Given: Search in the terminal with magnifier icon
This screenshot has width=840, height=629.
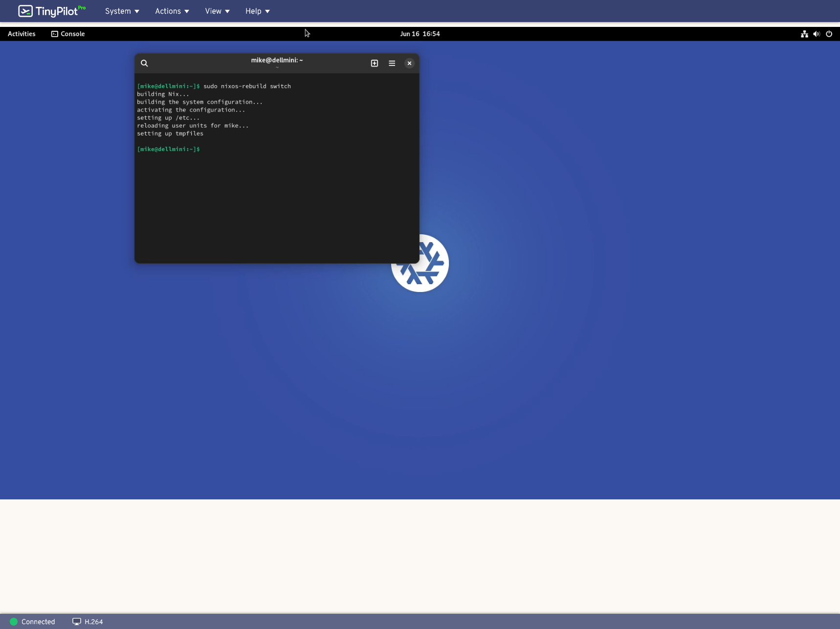Looking at the screenshot, I should pyautogui.click(x=144, y=63).
